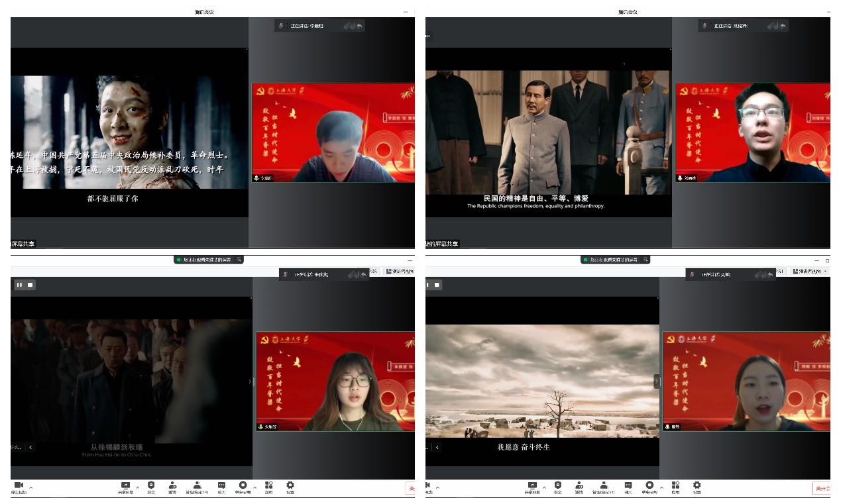The width and height of the screenshot is (841, 504).
Task: Select participant video thumbnail in 我愿意 奋斗终生 window
Action: click(x=746, y=381)
